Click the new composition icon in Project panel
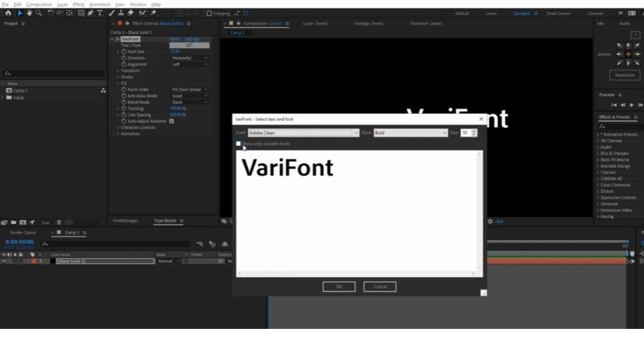 pyautogui.click(x=22, y=223)
